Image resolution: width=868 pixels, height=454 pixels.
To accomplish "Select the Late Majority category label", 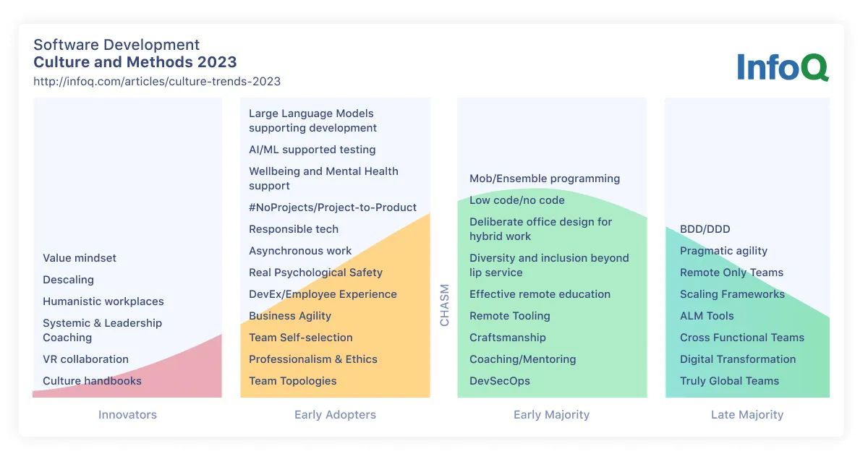I will coord(747,415).
